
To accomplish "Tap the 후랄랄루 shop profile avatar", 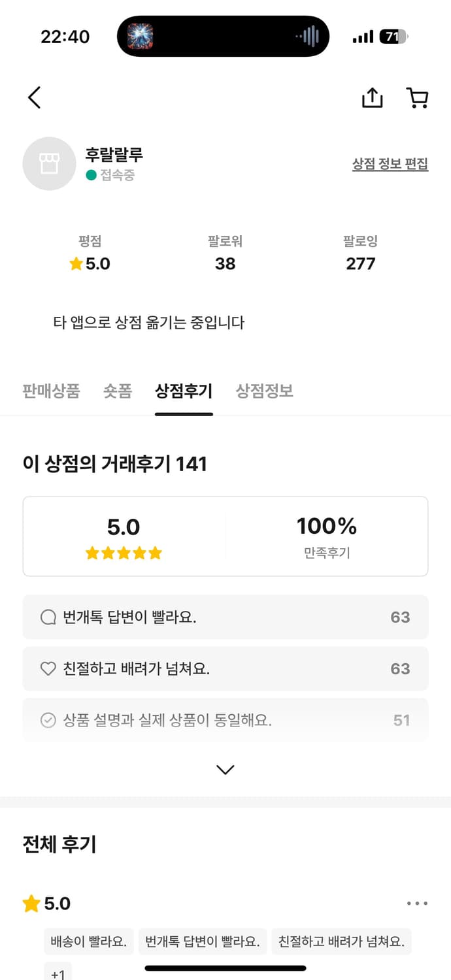I will coord(49,164).
